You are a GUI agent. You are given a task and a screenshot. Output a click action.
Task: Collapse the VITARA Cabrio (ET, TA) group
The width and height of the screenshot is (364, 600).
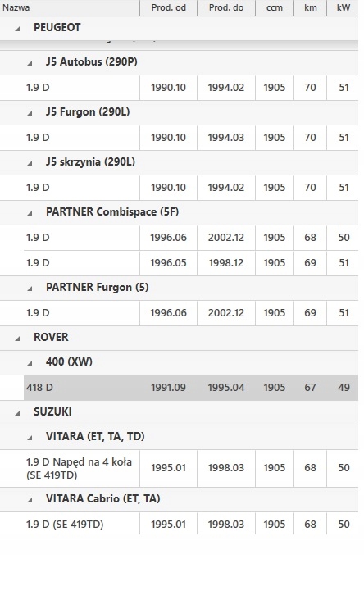[30, 500]
